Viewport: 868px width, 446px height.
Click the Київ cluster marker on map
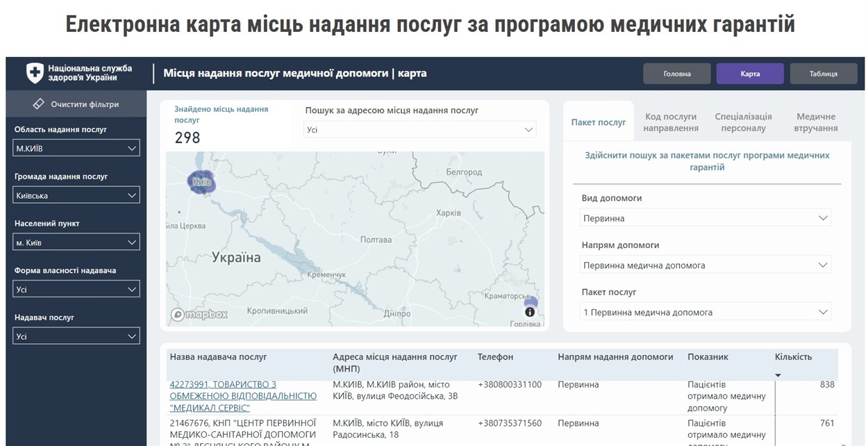(201, 181)
